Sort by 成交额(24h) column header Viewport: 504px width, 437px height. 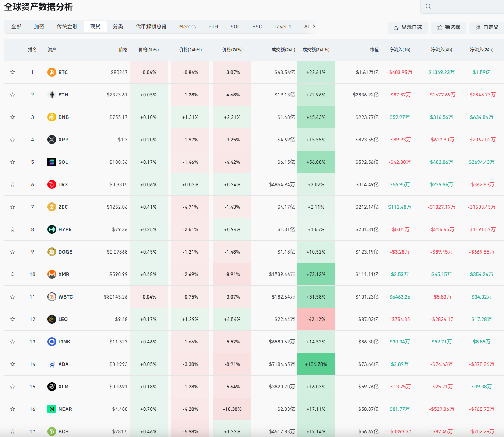click(283, 50)
